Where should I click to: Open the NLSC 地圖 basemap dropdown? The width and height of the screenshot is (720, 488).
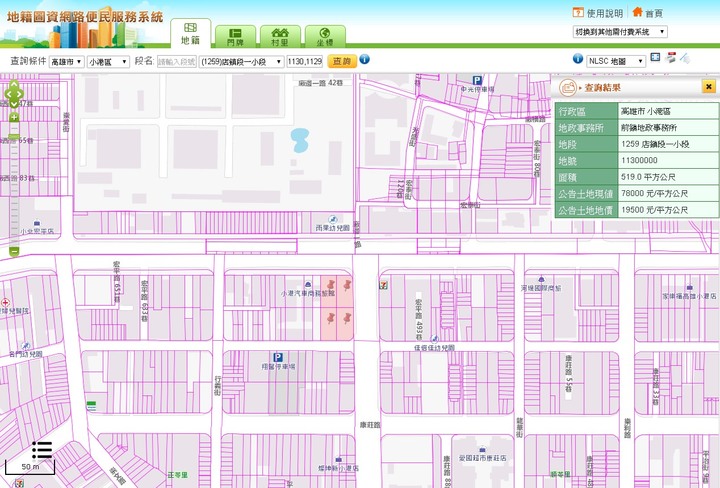pos(616,61)
